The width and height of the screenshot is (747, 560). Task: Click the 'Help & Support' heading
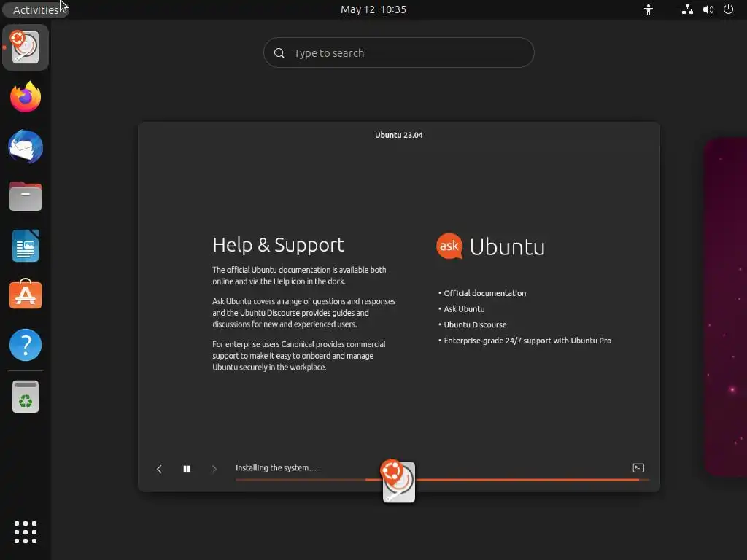(x=278, y=245)
